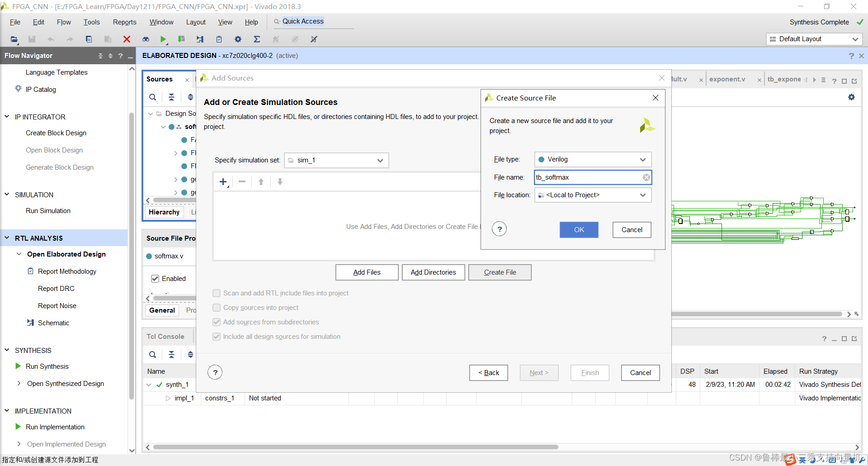Open the simulation set sim_1 dropdown
The height and width of the screenshot is (466, 868).
336,160
